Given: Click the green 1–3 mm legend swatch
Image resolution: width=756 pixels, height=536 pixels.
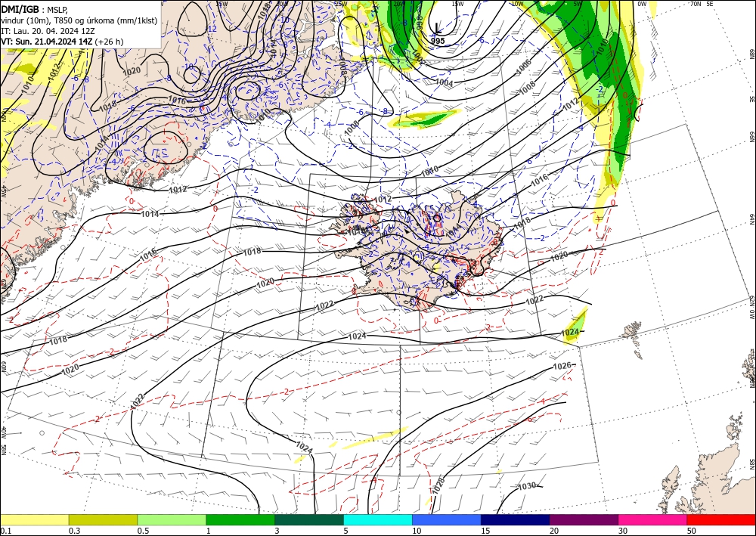Looking at the screenshot, I should tap(240, 519).
